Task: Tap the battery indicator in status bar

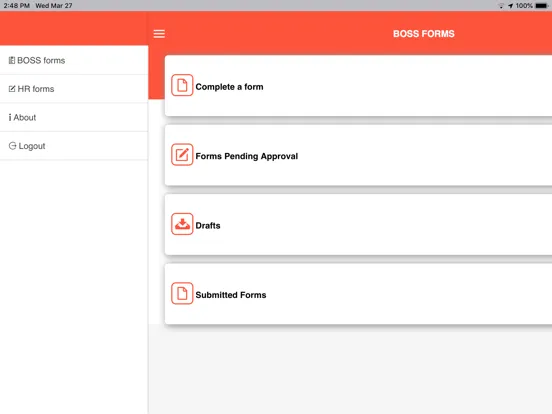Action: click(x=541, y=6)
